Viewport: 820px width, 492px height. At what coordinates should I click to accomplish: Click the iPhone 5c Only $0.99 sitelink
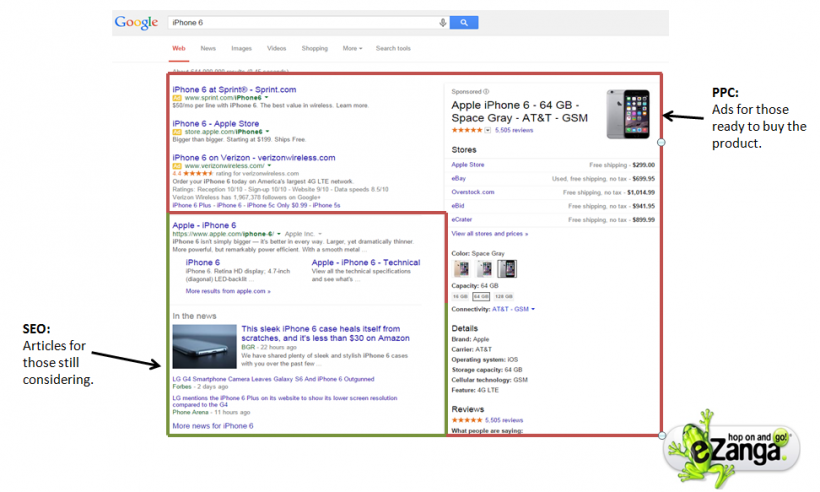pos(277,205)
